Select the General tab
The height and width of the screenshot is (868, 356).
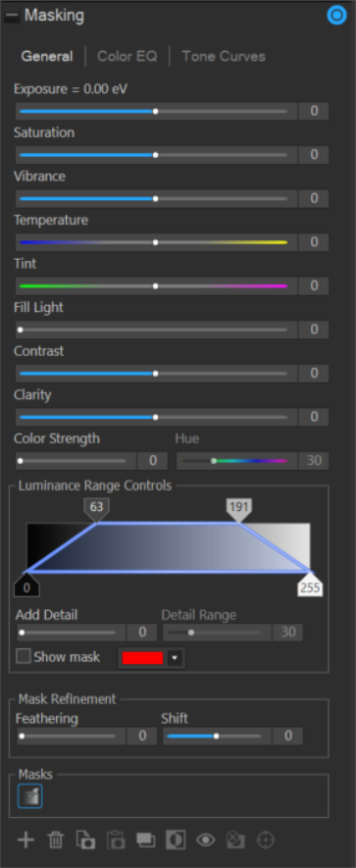[x=47, y=57]
